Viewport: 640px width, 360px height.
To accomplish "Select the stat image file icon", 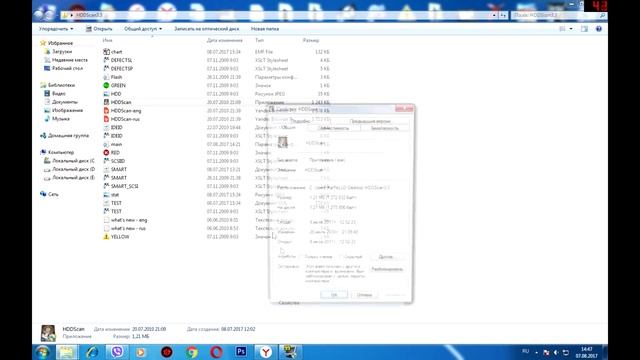I will click(106, 195).
